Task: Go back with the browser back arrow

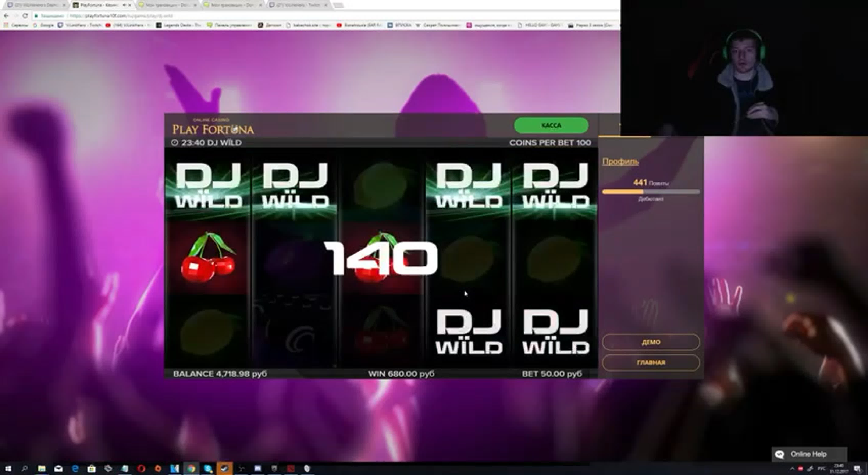Action: click(6, 15)
